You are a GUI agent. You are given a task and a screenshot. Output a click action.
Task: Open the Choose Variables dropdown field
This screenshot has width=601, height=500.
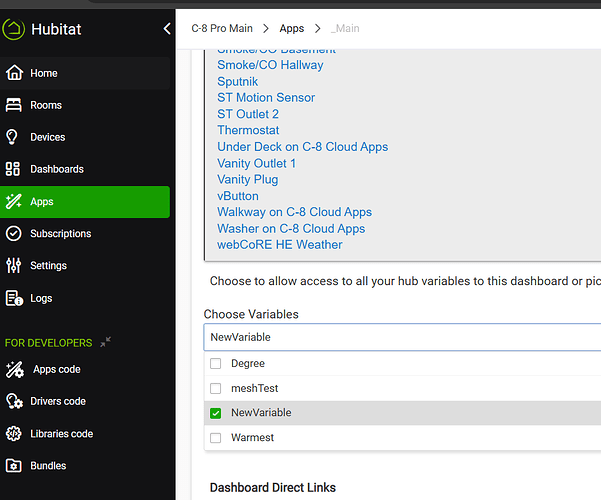point(400,337)
